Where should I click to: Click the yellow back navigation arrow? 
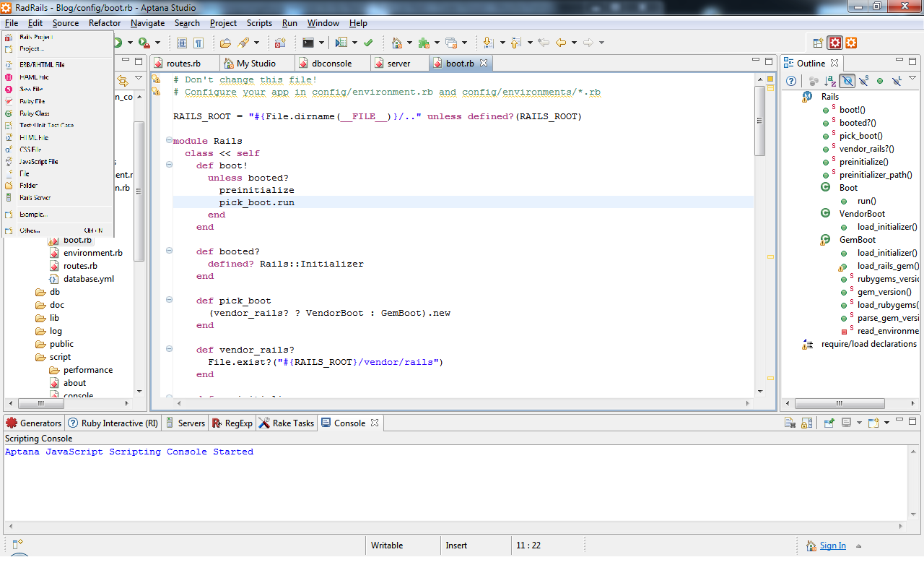pos(560,43)
